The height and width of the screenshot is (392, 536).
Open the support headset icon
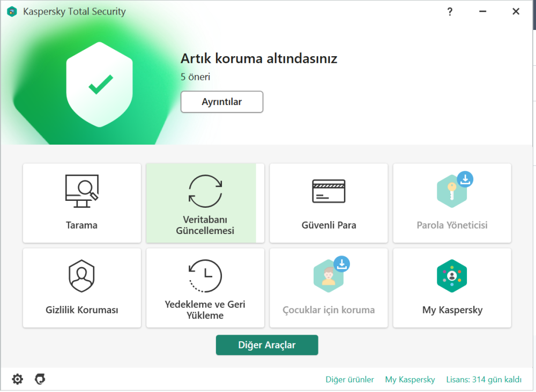pos(40,379)
